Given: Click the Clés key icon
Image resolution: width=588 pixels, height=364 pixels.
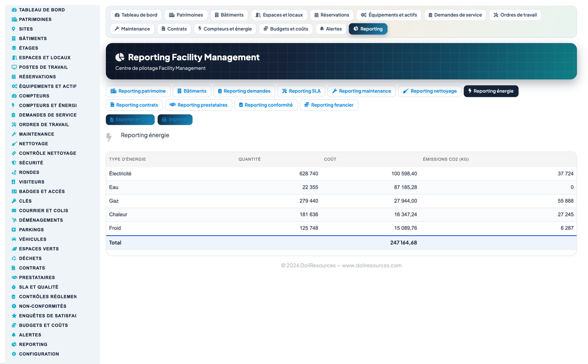Looking at the screenshot, I should [14, 201].
